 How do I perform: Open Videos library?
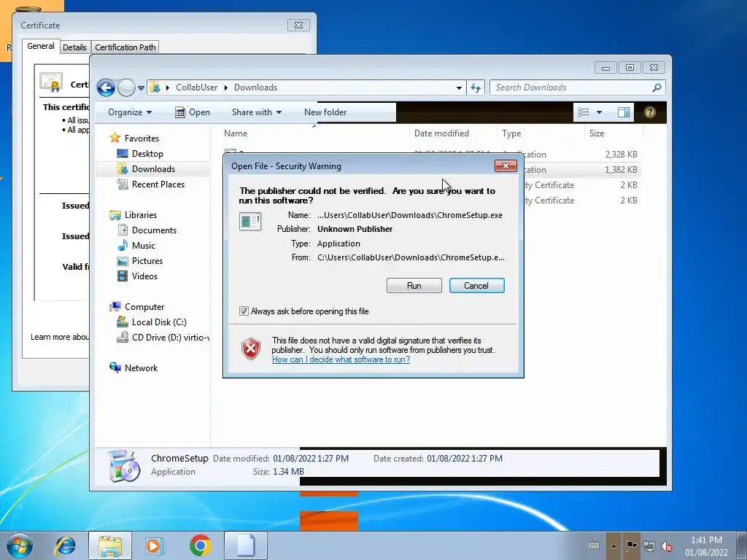point(144,276)
